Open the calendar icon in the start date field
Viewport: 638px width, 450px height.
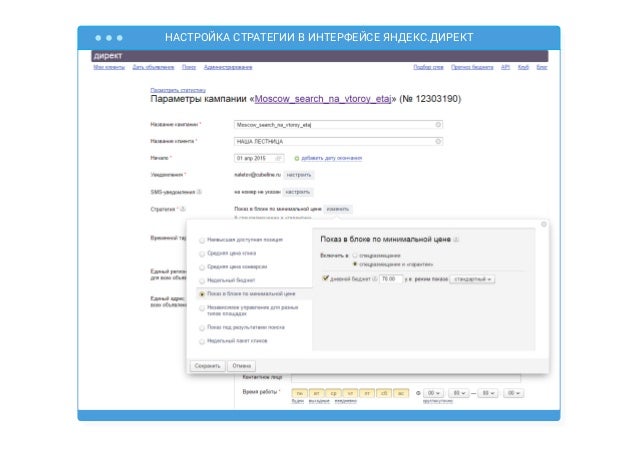(278, 158)
